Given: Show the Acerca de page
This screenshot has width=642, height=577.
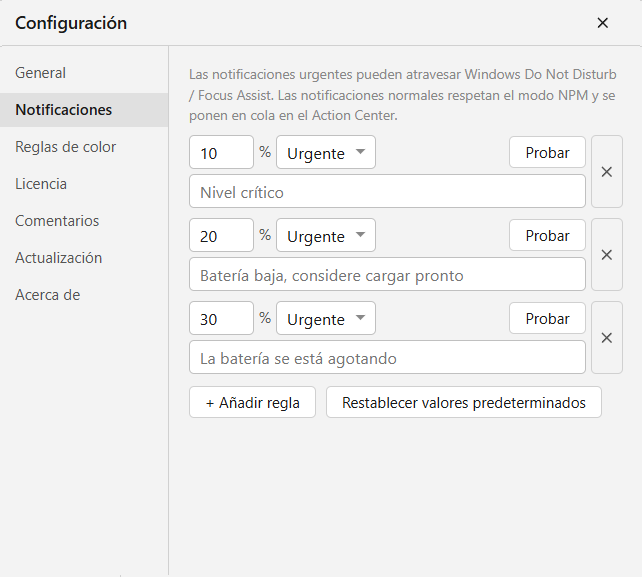Looking at the screenshot, I should point(84,295).
